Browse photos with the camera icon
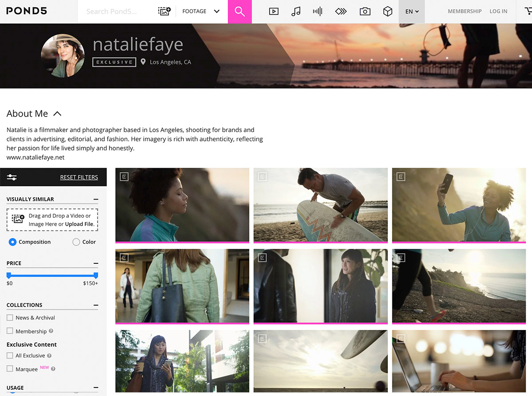This screenshot has height=396, width=532. coord(365,12)
